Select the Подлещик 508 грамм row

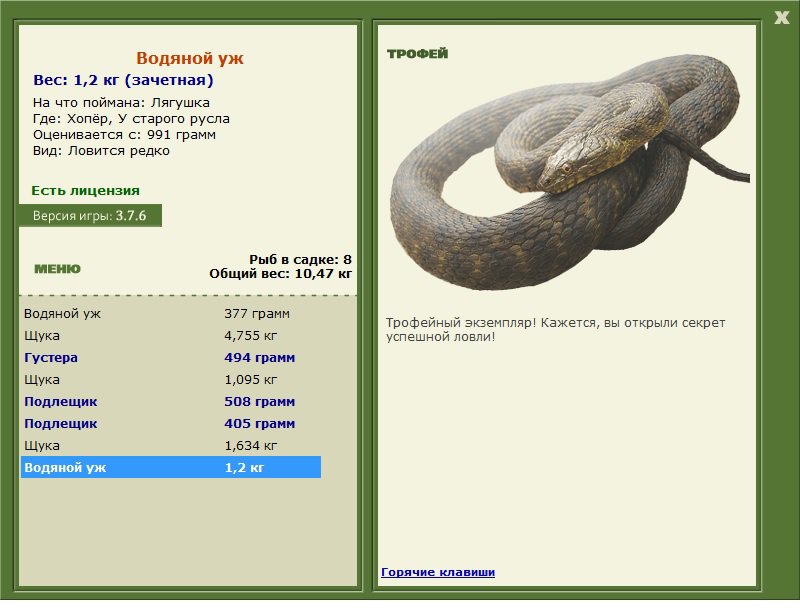tap(171, 401)
